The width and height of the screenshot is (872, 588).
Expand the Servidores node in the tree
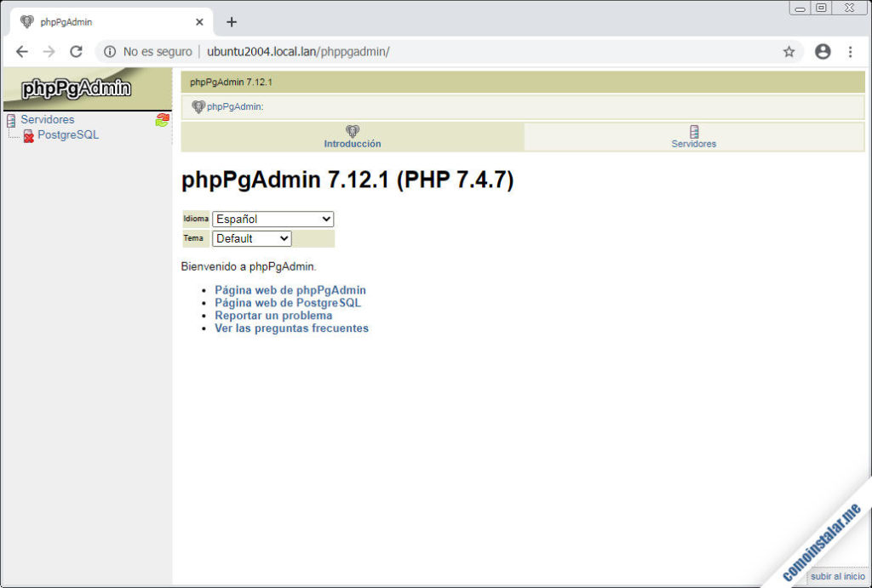[x=47, y=120]
